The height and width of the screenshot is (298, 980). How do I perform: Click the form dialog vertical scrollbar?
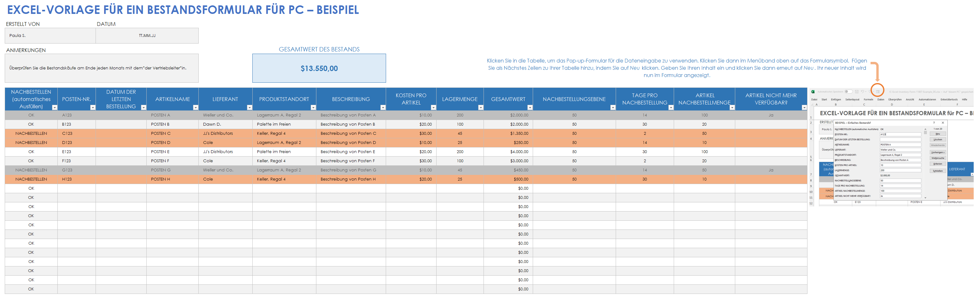926,164
